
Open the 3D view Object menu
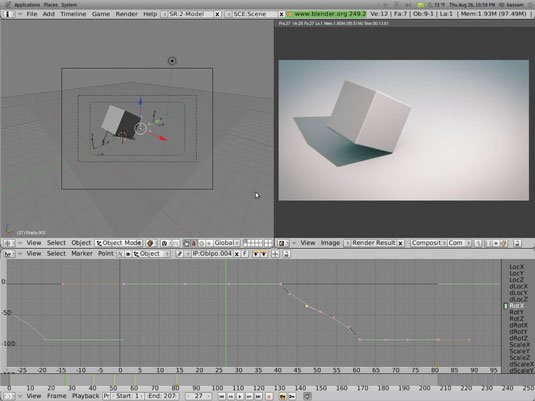coord(81,243)
